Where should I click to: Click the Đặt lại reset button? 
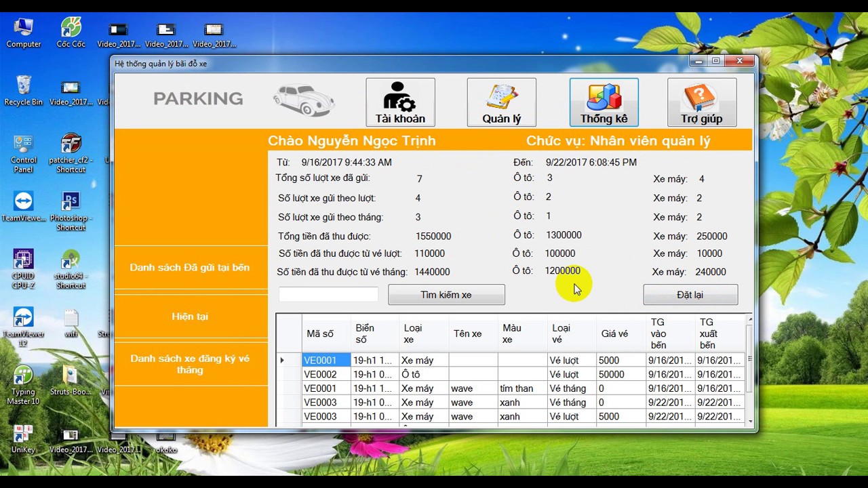pyautogui.click(x=690, y=295)
